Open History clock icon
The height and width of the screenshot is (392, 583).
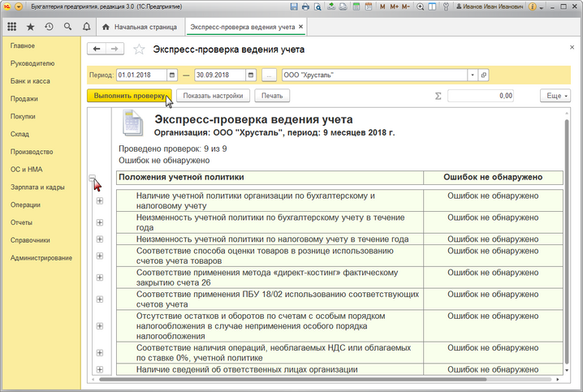point(49,27)
